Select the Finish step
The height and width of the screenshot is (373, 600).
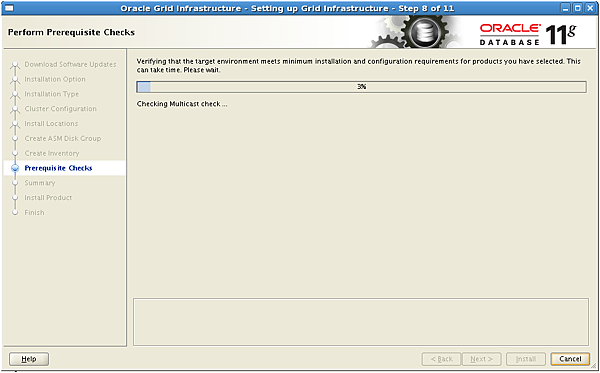point(34,213)
